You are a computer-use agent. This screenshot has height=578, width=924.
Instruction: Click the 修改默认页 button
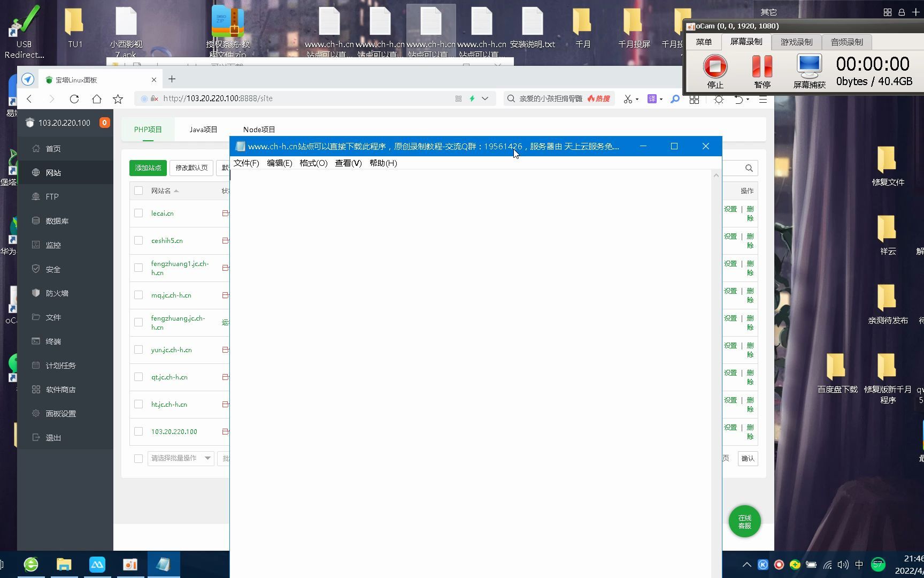point(191,168)
